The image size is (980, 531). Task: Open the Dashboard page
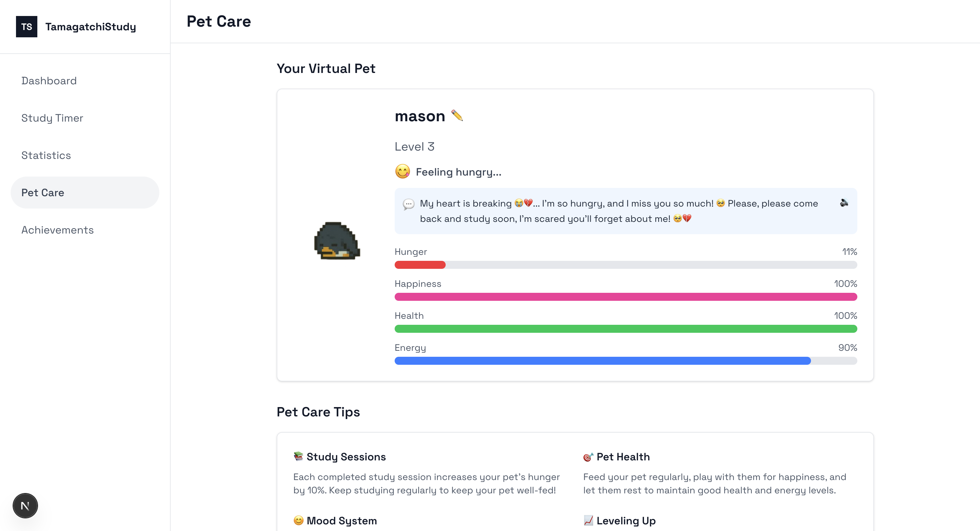49,81
